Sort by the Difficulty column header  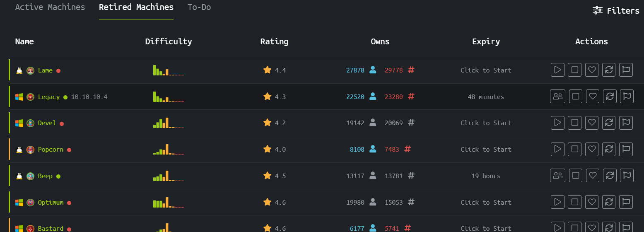(169, 41)
